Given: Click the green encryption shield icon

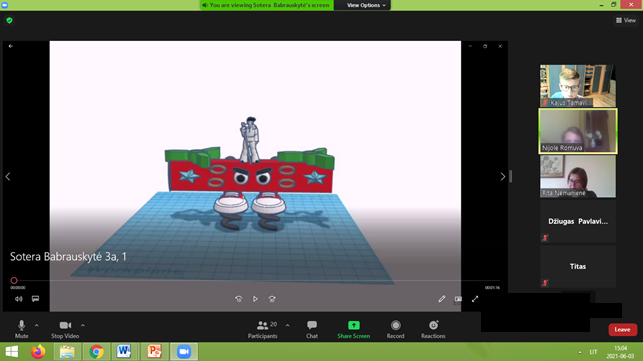Looking at the screenshot, I should pos(9,20).
